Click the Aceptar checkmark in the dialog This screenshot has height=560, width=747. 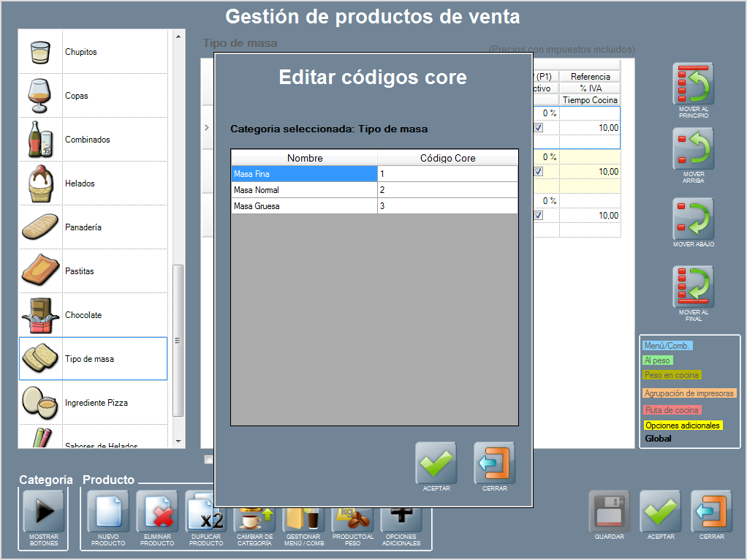[436, 463]
